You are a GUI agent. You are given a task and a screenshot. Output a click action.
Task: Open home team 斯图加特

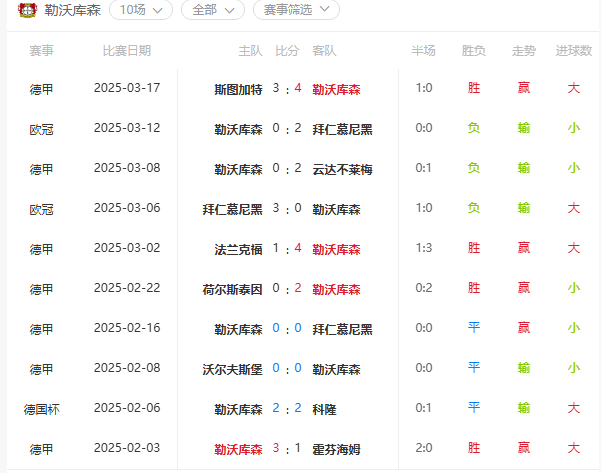[238, 89]
